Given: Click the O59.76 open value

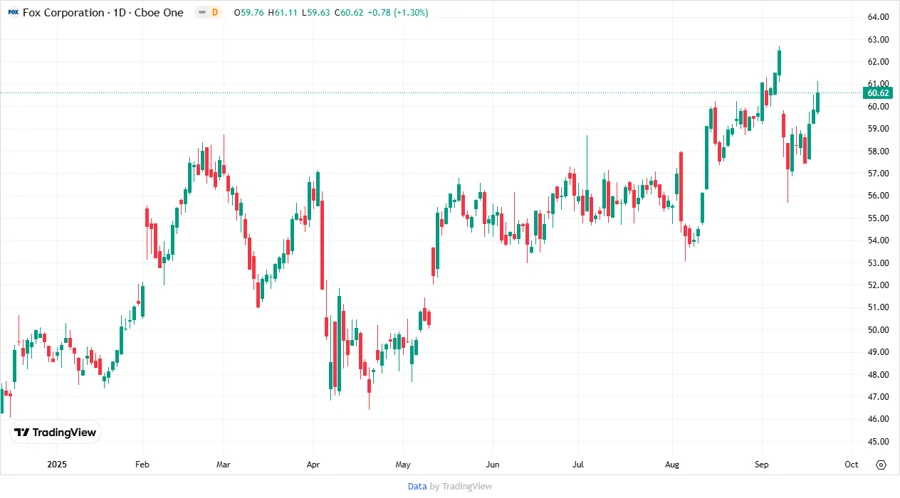Looking at the screenshot, I should pyautogui.click(x=249, y=13).
